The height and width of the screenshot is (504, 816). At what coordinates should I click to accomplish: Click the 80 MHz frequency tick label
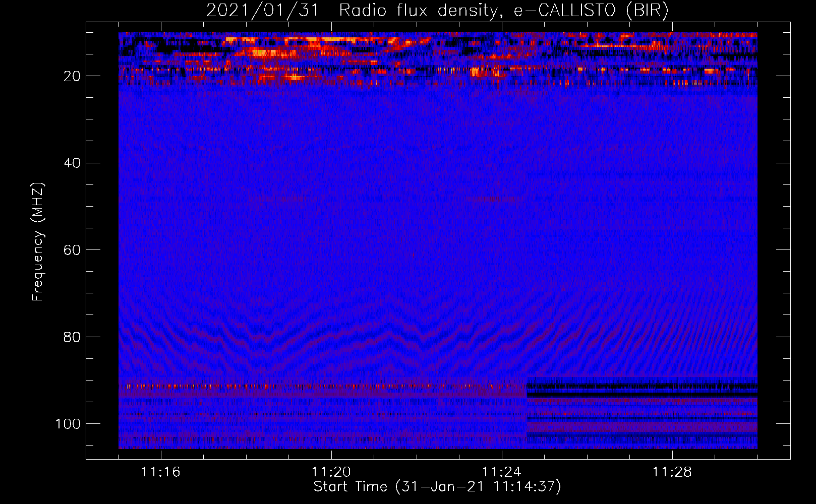point(72,337)
